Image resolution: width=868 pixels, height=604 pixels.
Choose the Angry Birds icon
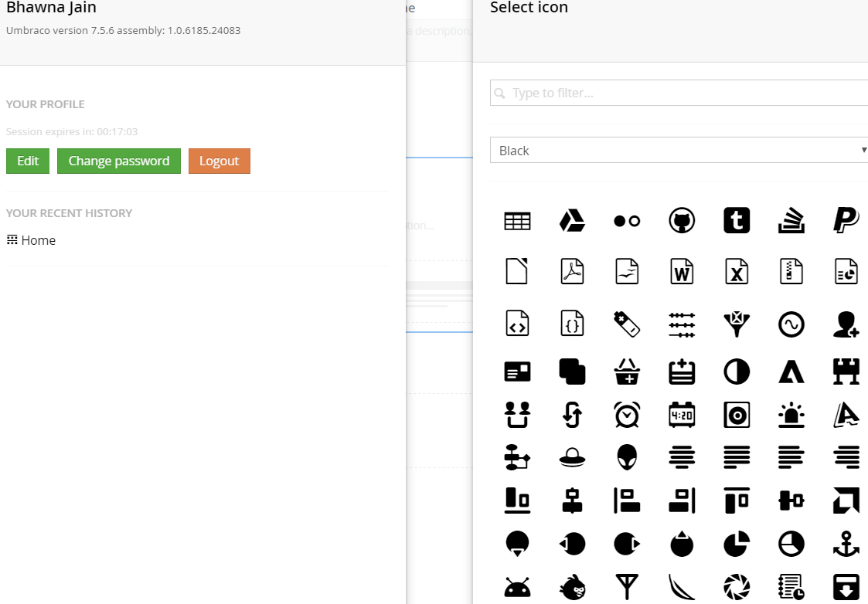pyautogui.click(x=572, y=588)
